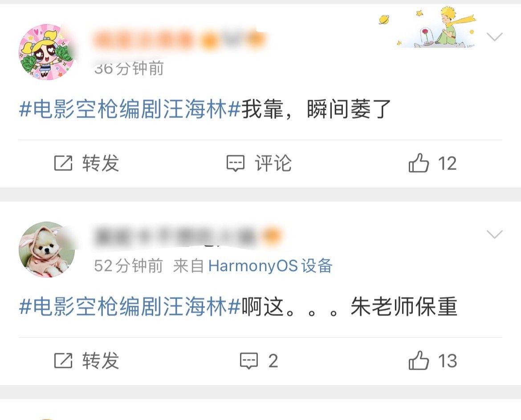Open comments via speech-bubble icon beside 评论

pyautogui.click(x=236, y=163)
